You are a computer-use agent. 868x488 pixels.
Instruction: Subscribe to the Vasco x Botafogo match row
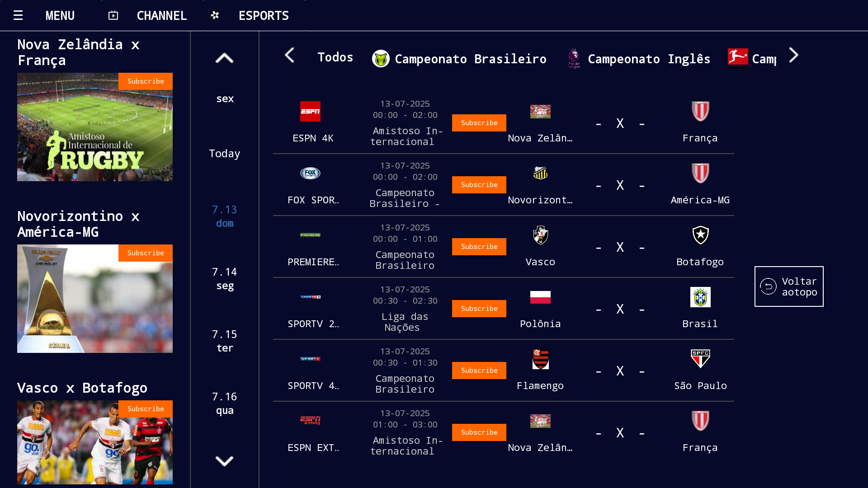tap(479, 247)
